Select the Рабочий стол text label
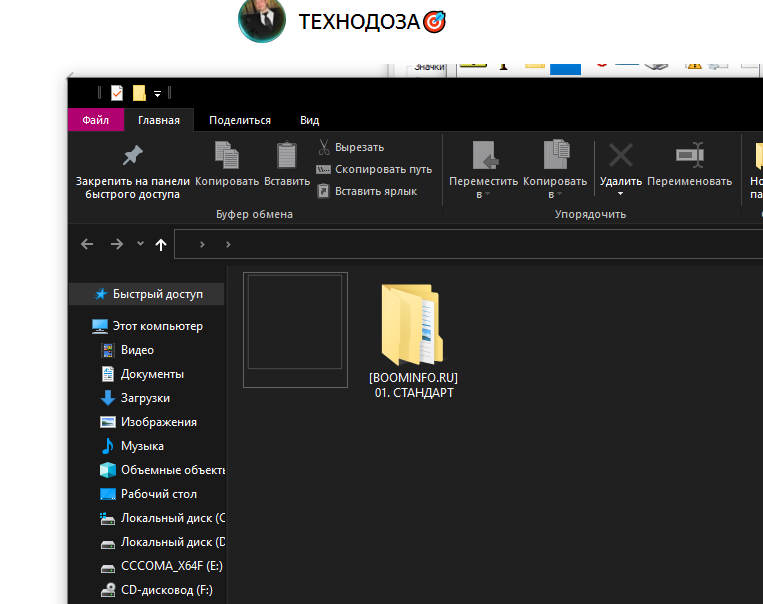 tap(159, 494)
